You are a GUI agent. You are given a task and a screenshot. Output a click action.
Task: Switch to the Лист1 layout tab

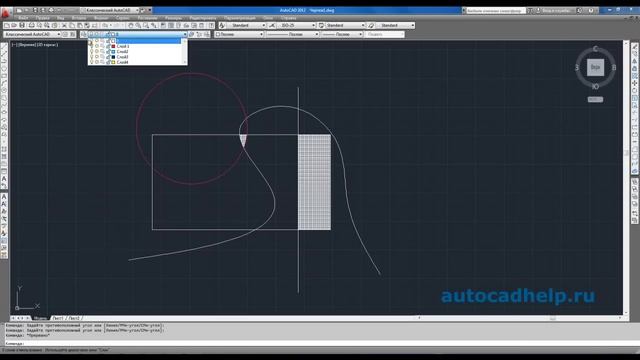[58, 318]
